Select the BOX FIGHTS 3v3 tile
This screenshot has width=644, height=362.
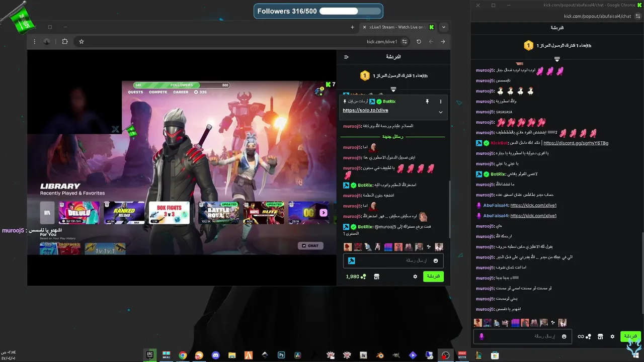point(169,213)
